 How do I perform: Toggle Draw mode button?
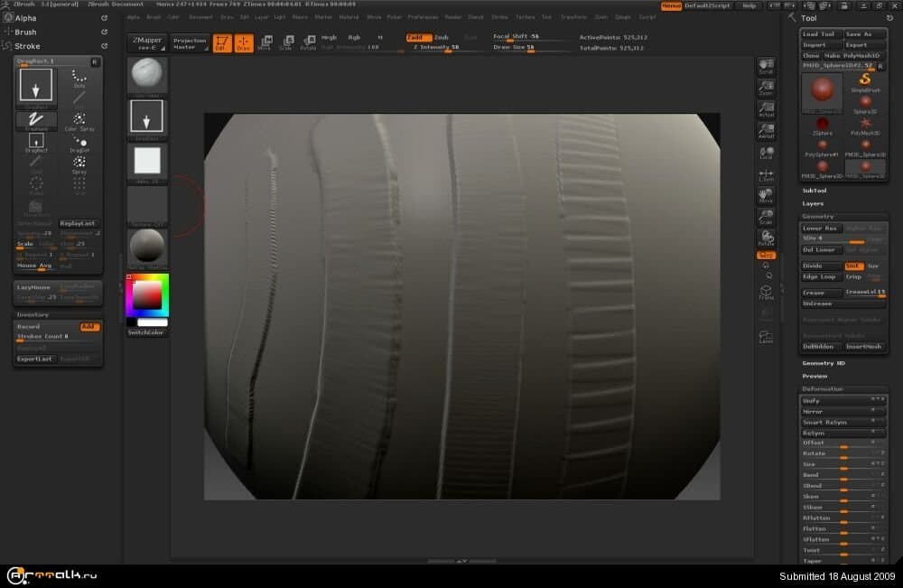(244, 42)
